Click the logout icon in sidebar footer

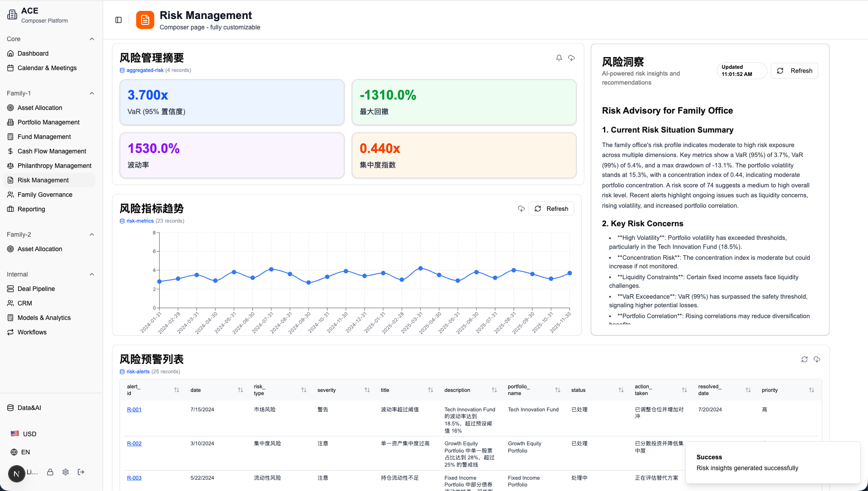[81, 472]
